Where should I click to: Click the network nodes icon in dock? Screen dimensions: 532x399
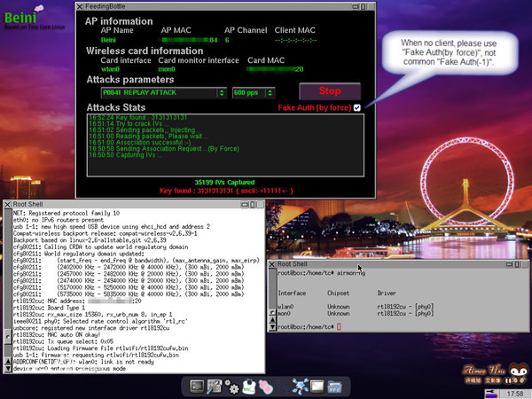coord(300,386)
